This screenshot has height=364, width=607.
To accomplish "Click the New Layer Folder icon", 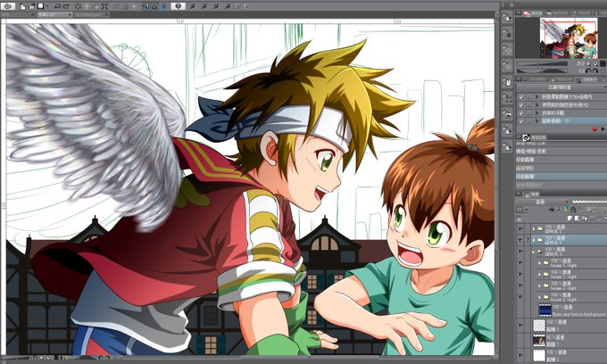I will click(584, 219).
